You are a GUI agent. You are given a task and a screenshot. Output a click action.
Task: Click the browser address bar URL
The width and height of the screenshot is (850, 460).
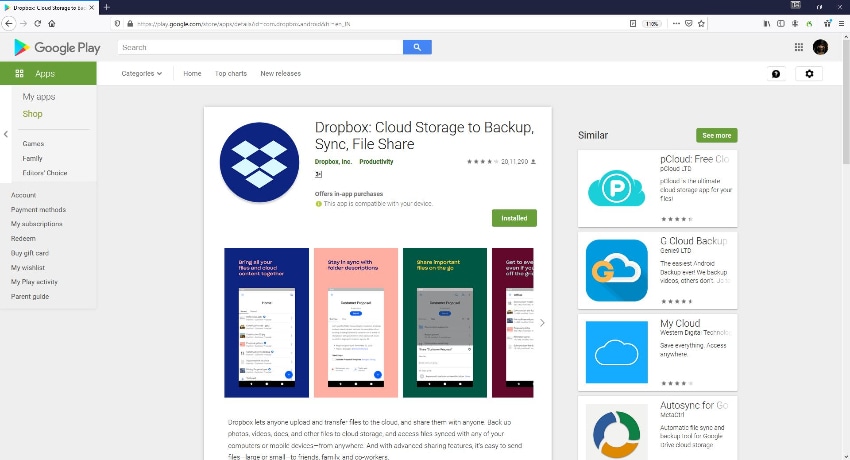coord(243,24)
